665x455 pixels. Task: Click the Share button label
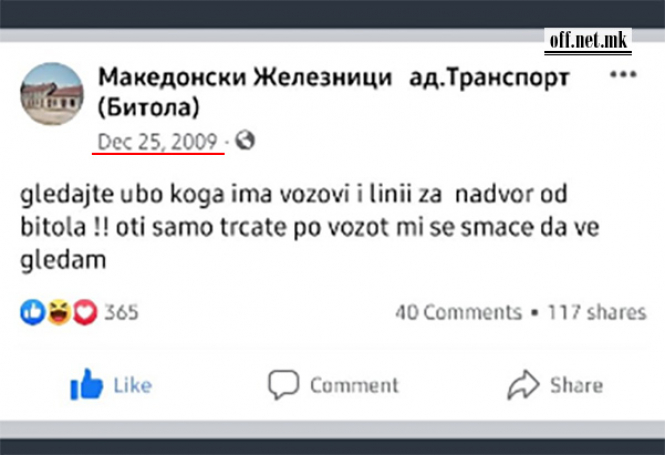[576, 385]
